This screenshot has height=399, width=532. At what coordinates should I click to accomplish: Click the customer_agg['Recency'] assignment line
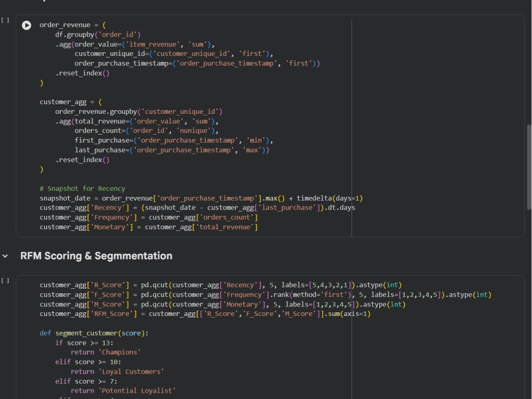coord(197,207)
